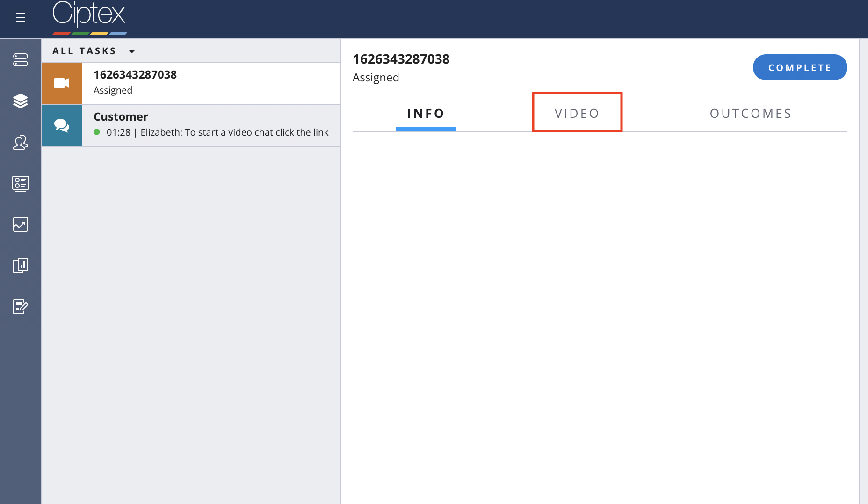Select task 1626343287038 in the task list
The image size is (868, 504).
pos(191,83)
